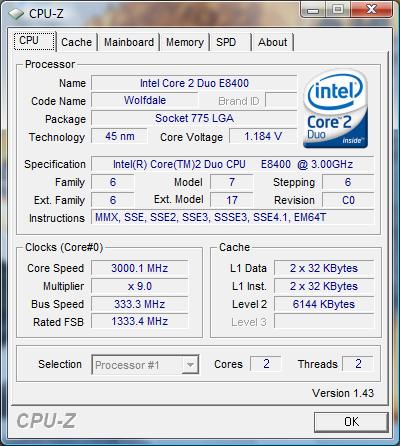Switch to the Cache tab
This screenshot has height=446, width=400.
coord(76,42)
